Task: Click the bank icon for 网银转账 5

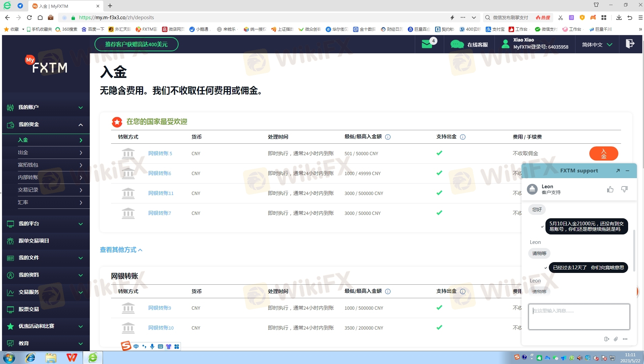Action: [x=128, y=153]
